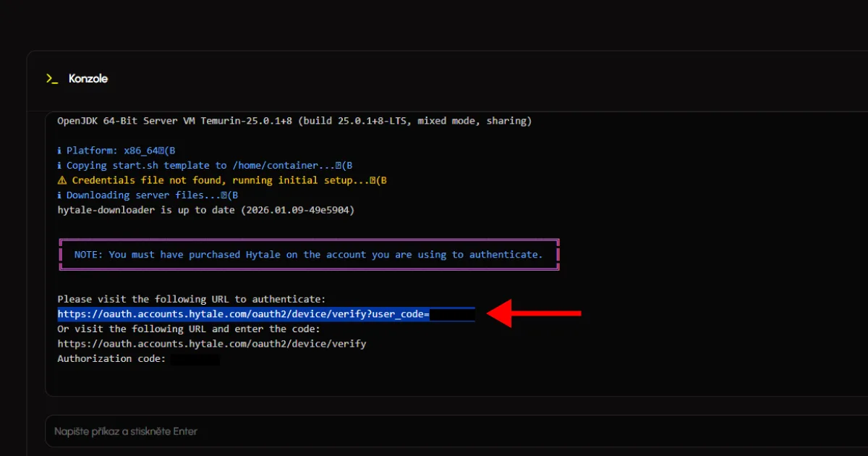Click the 'Authorization code:' label
Image resolution: width=868 pixels, height=456 pixels.
(111, 359)
